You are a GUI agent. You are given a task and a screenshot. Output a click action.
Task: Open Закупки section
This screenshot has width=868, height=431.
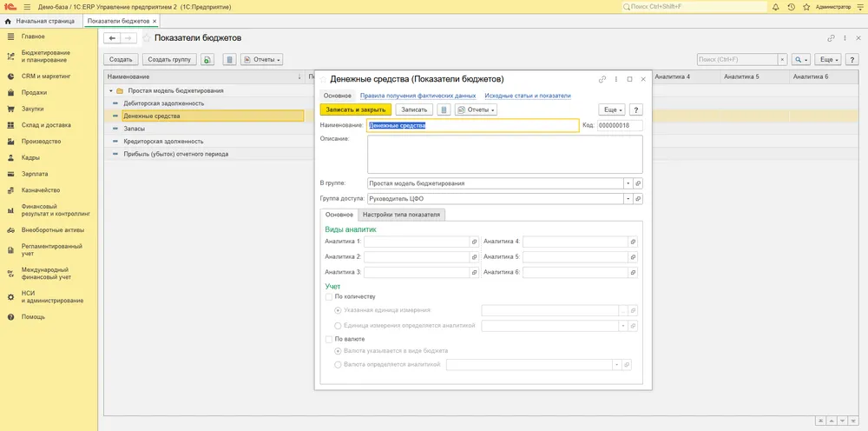pyautogui.click(x=33, y=109)
